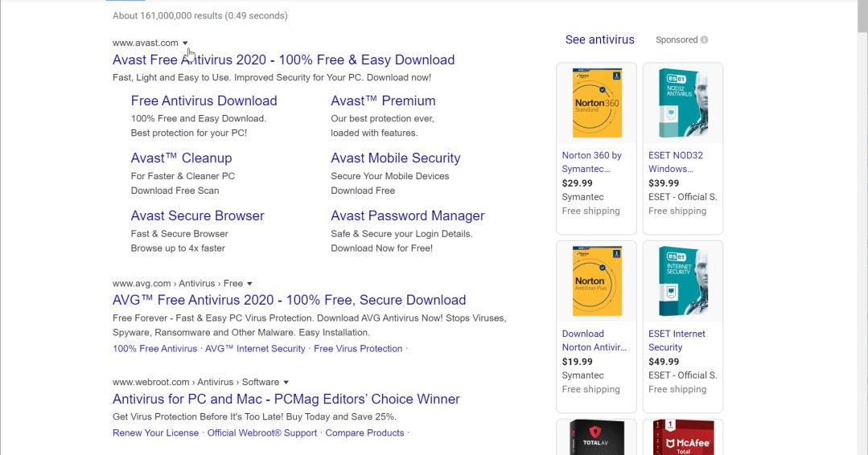This screenshot has width=868, height=455.
Task: Click Compare Products link
Action: (364, 432)
